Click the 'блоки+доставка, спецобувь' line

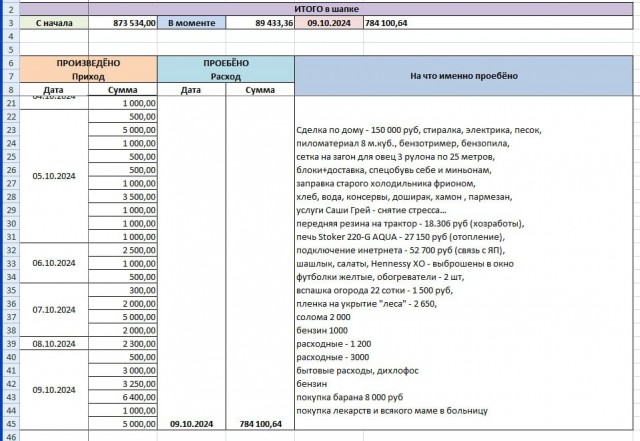(394, 170)
